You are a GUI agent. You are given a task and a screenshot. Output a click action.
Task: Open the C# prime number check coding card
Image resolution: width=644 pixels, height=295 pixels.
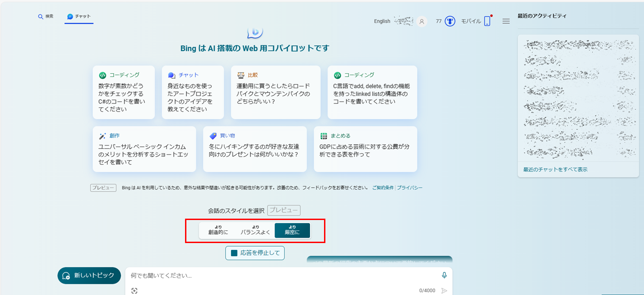coord(124,92)
